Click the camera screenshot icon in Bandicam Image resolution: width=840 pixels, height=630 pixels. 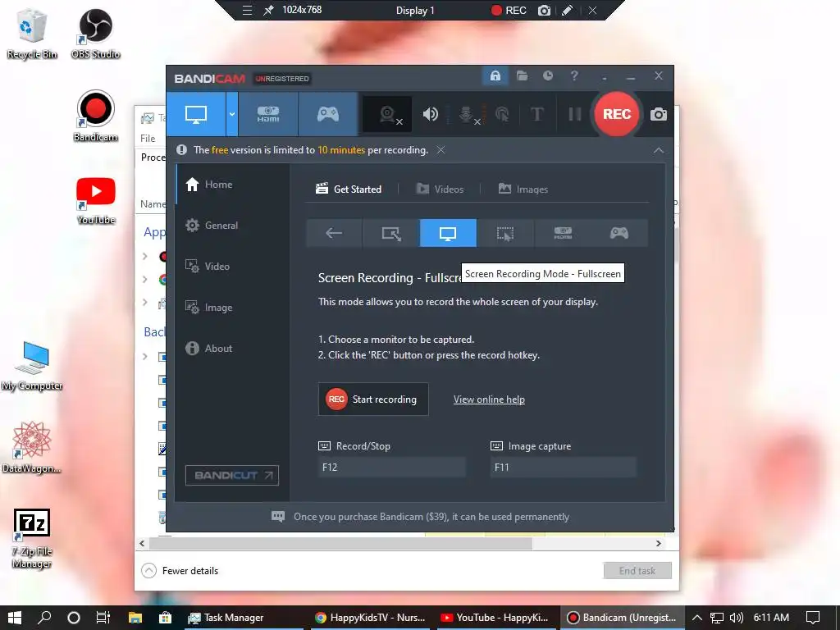tap(659, 114)
